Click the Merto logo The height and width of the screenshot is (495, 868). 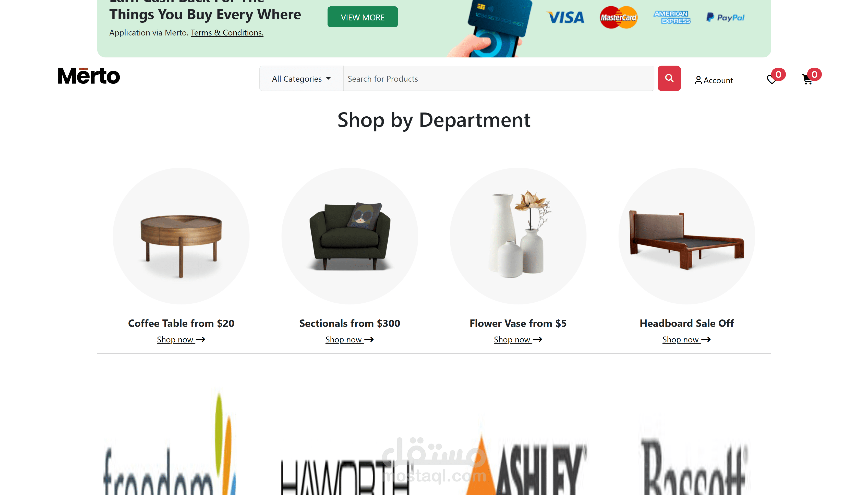coord(89,76)
